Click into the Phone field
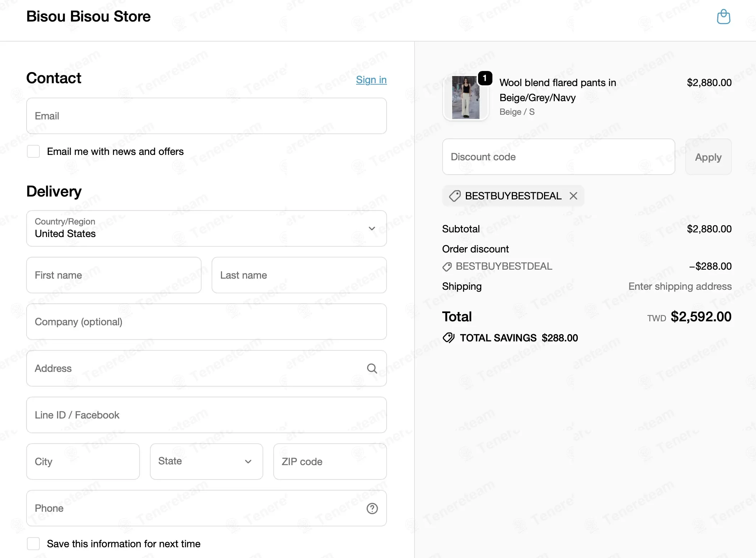The image size is (756, 558). coord(207,508)
